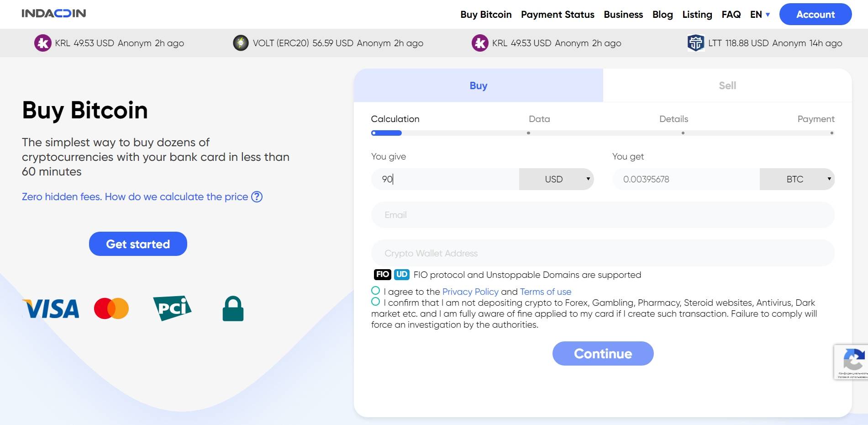The width and height of the screenshot is (868, 425).
Task: Click the You get amount field
Action: coord(686,179)
